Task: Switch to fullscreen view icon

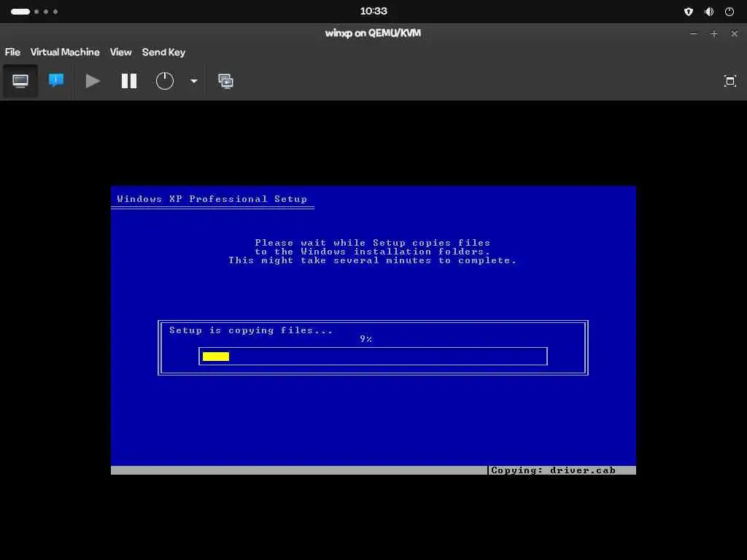Action: click(729, 81)
